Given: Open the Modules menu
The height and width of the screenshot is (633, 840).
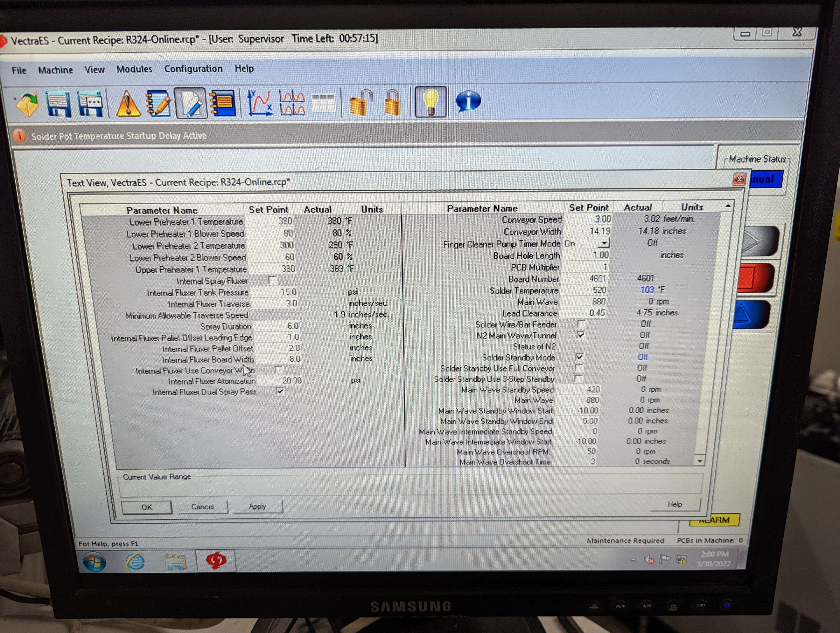Looking at the screenshot, I should [134, 69].
